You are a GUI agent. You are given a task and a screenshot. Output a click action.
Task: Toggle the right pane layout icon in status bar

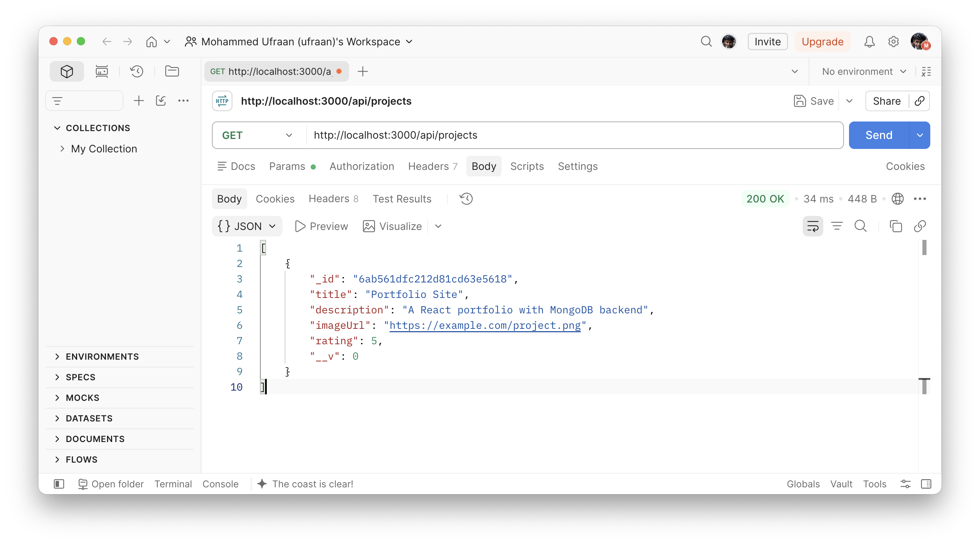(926, 484)
